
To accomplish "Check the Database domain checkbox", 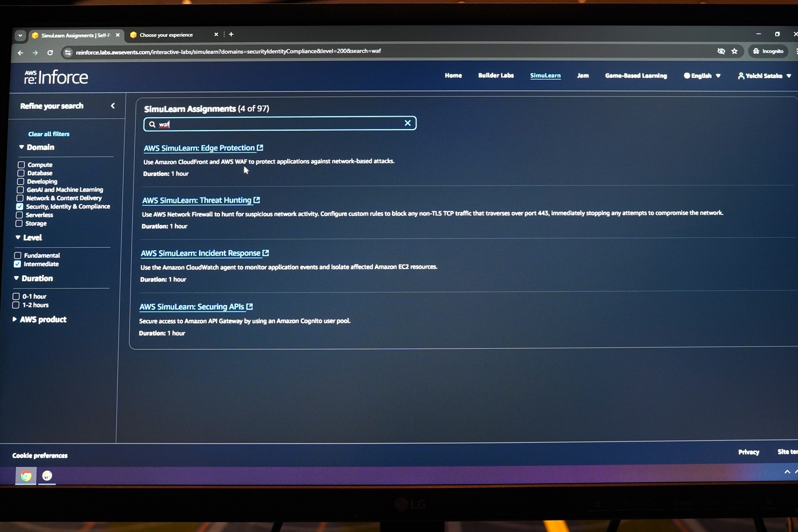I will pyautogui.click(x=21, y=173).
